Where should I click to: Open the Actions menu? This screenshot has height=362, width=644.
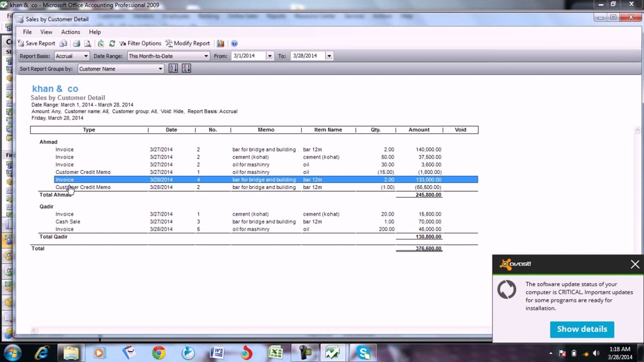tap(70, 32)
